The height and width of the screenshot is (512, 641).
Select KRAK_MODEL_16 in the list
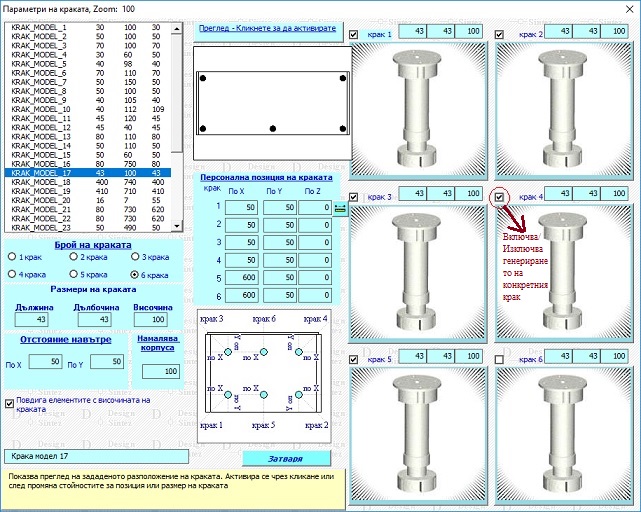[x=87, y=164]
